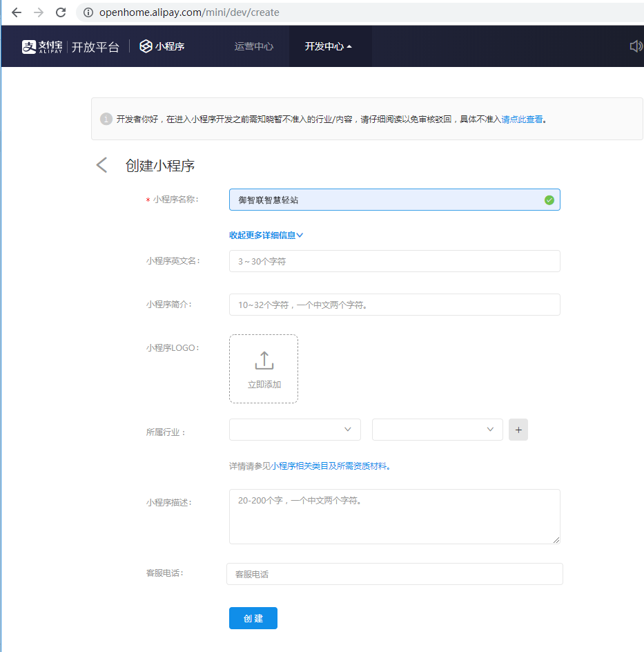644x652 pixels.
Task: Click the back chevron next to 创建小程序
Action: [101, 164]
